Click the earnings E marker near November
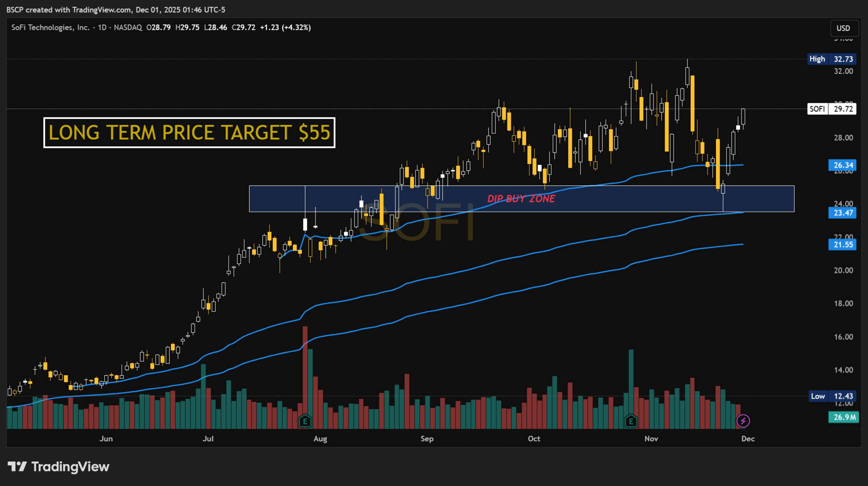 [x=631, y=421]
